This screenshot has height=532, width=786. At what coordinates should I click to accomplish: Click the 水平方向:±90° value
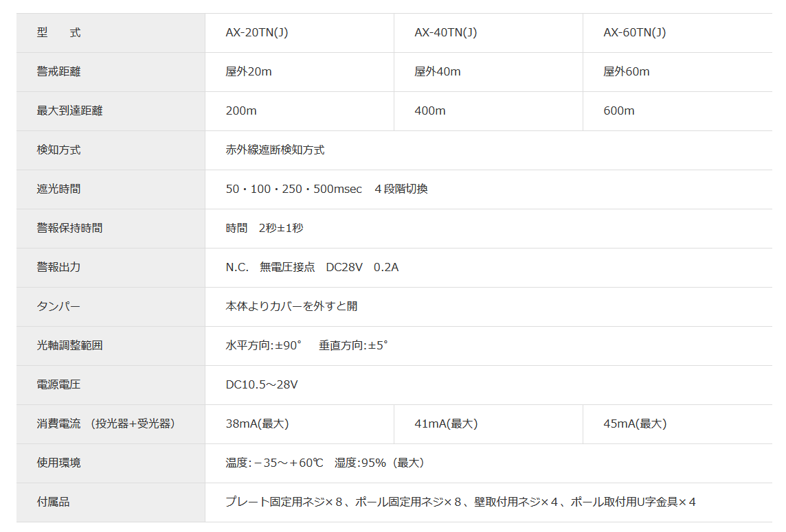[264, 345]
